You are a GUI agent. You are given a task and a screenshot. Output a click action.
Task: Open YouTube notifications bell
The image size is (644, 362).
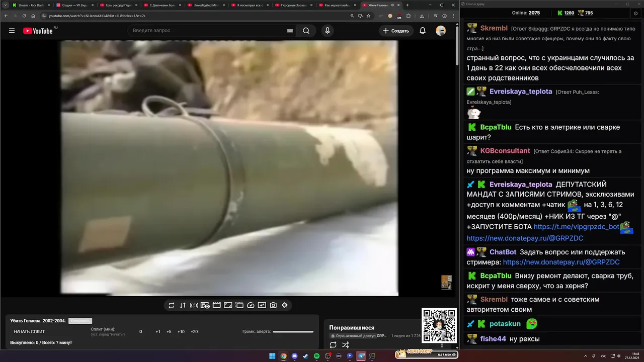423,31
